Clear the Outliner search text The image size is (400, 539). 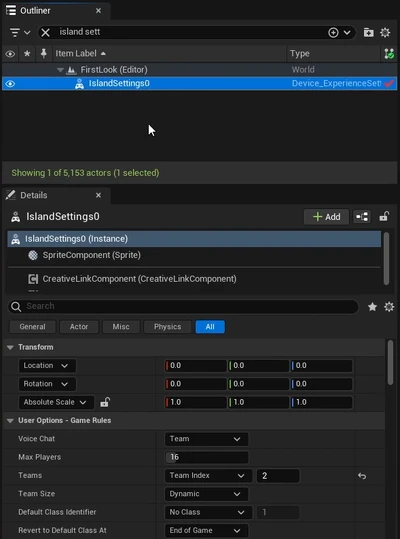pyautogui.click(x=45, y=32)
